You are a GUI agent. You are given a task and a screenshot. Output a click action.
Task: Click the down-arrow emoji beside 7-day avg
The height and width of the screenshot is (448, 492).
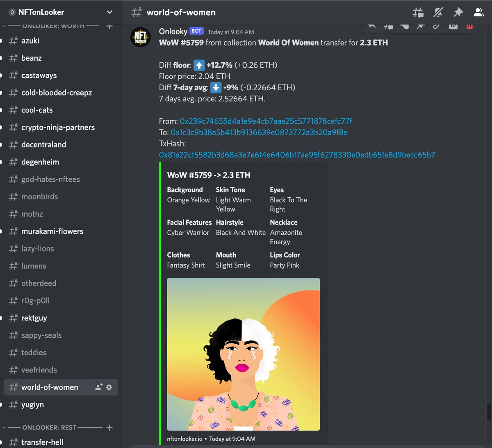[x=216, y=87]
